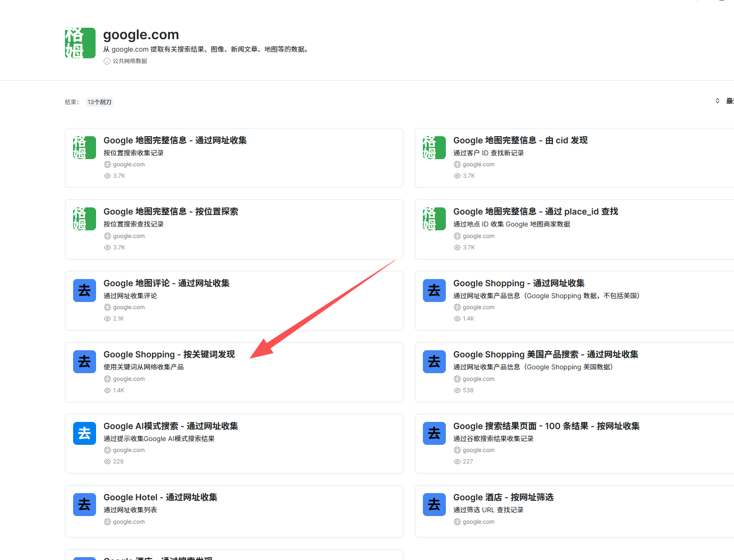Viewport: 734px width, 560px height.
Task: Click the blue 去 icon on the Google 搜索结果页面 card
Action: coord(434,433)
